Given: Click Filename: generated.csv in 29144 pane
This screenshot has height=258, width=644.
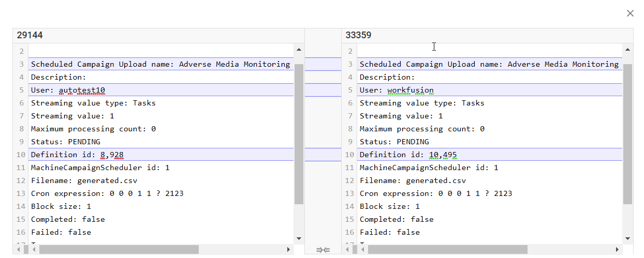Looking at the screenshot, I should (x=84, y=180).
